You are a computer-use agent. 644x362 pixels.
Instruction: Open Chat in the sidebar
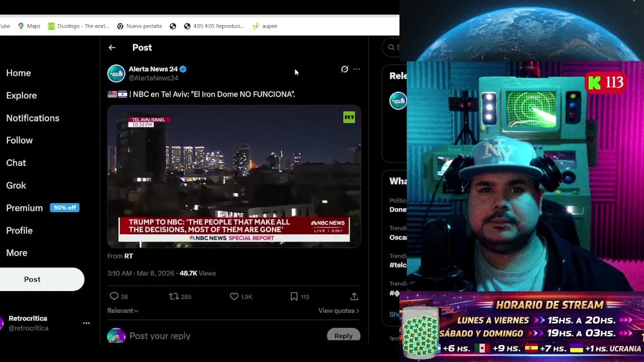pyautogui.click(x=16, y=163)
